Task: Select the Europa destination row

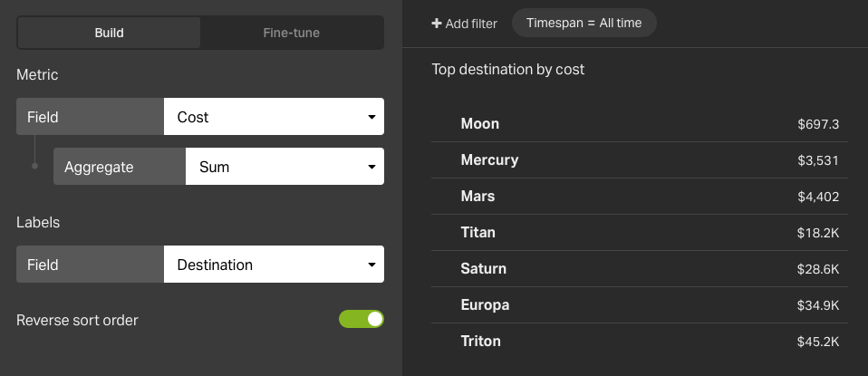Action: (640, 305)
